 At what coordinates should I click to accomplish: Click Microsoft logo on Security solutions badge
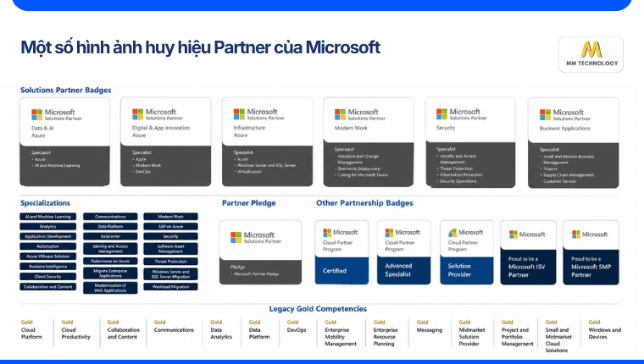tap(441, 113)
